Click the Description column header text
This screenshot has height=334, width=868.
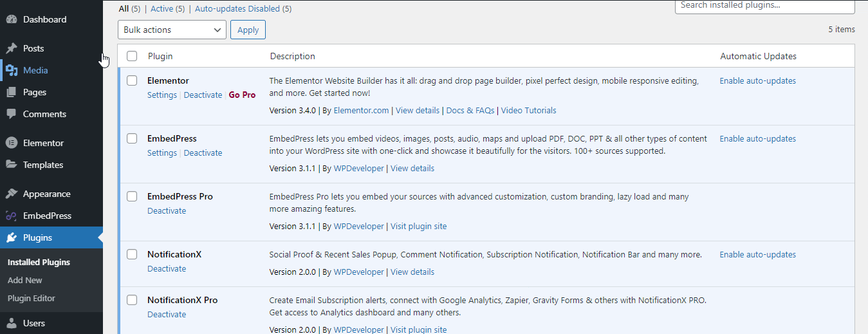click(x=293, y=56)
